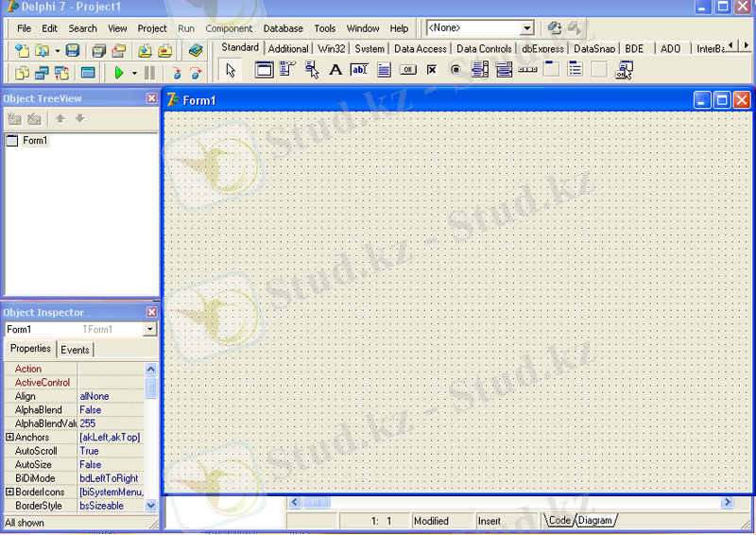Run the project with green arrow
The height and width of the screenshot is (535, 756).
pos(119,73)
